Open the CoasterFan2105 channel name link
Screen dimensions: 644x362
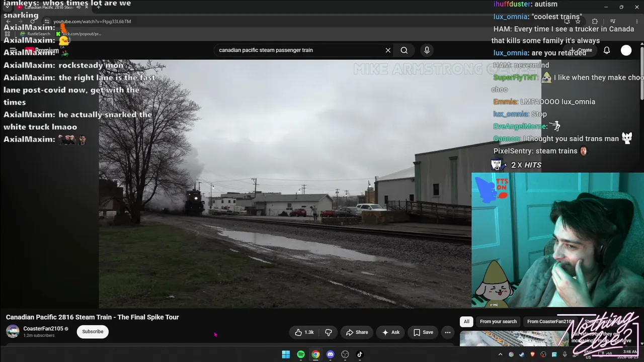[43, 329]
